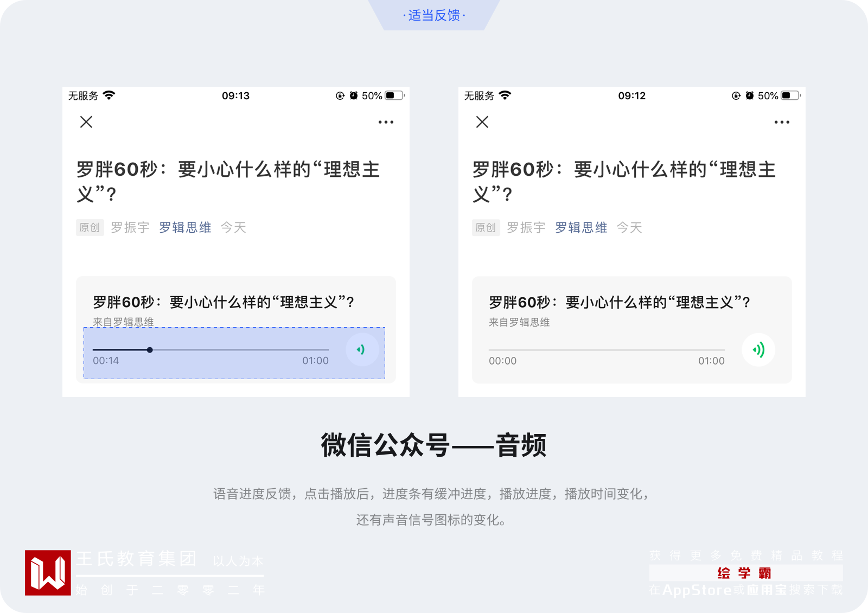Click the 原创 tag on the 09:13 screen
This screenshot has height=613, width=868.
tap(90, 227)
